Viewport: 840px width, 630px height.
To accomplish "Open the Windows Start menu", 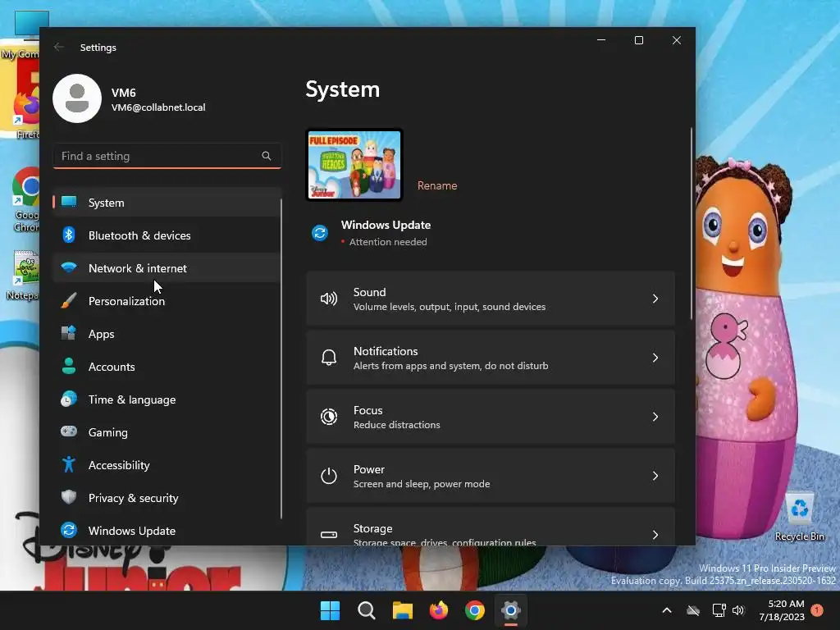I will click(x=330, y=610).
